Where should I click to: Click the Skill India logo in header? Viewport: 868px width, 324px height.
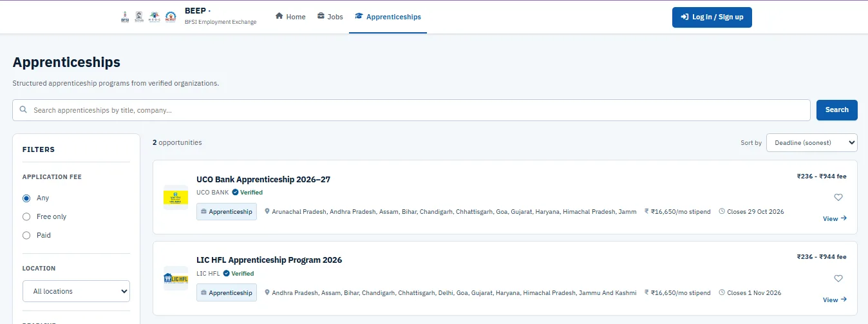click(x=140, y=17)
